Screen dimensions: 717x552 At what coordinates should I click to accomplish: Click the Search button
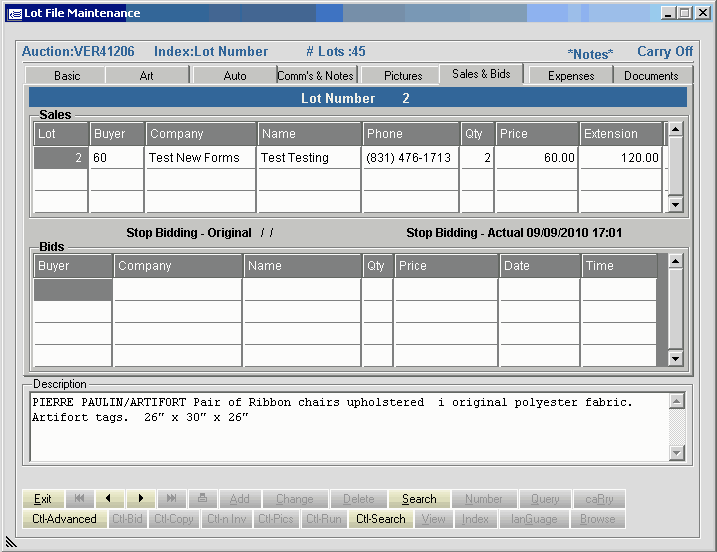(x=419, y=499)
